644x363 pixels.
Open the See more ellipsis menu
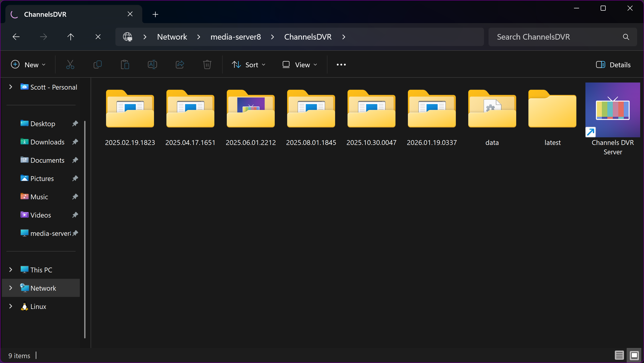pos(341,65)
